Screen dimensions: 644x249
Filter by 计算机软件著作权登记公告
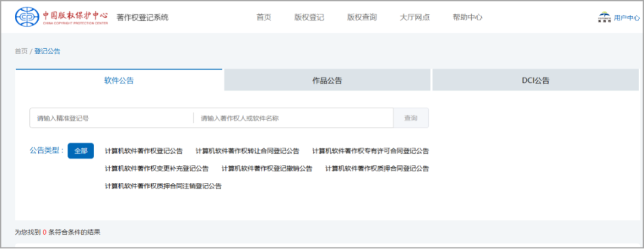coord(144,151)
